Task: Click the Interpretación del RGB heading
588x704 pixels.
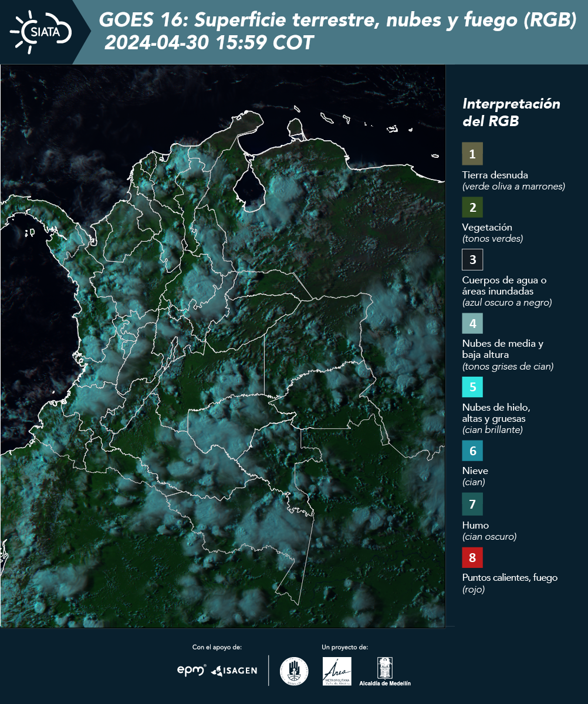Action: pyautogui.click(x=511, y=112)
